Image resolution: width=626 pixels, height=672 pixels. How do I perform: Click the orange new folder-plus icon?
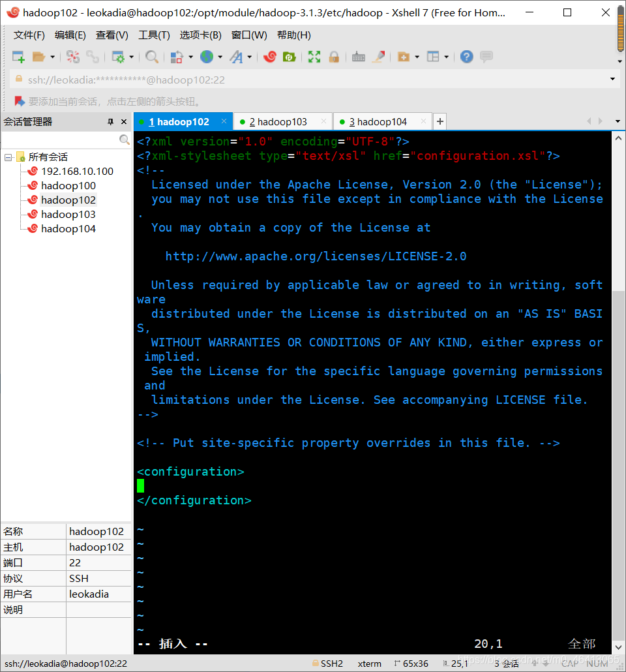tap(403, 57)
